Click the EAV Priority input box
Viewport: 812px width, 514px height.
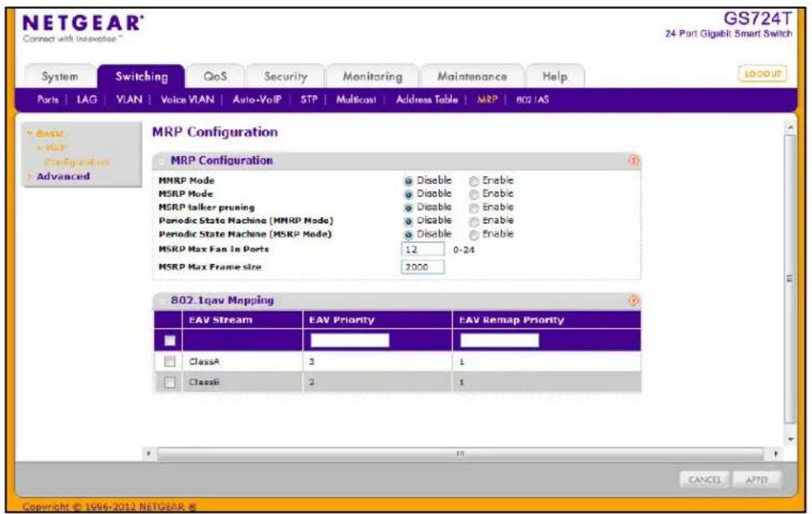(350, 340)
